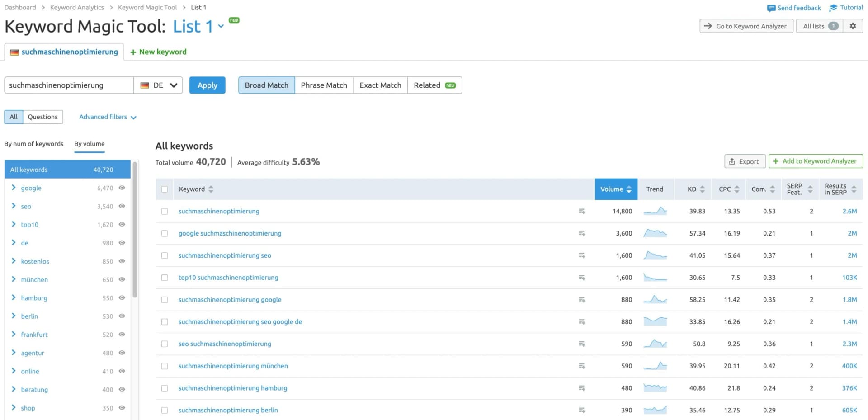
Task: Click the Apply button
Action: tap(207, 85)
